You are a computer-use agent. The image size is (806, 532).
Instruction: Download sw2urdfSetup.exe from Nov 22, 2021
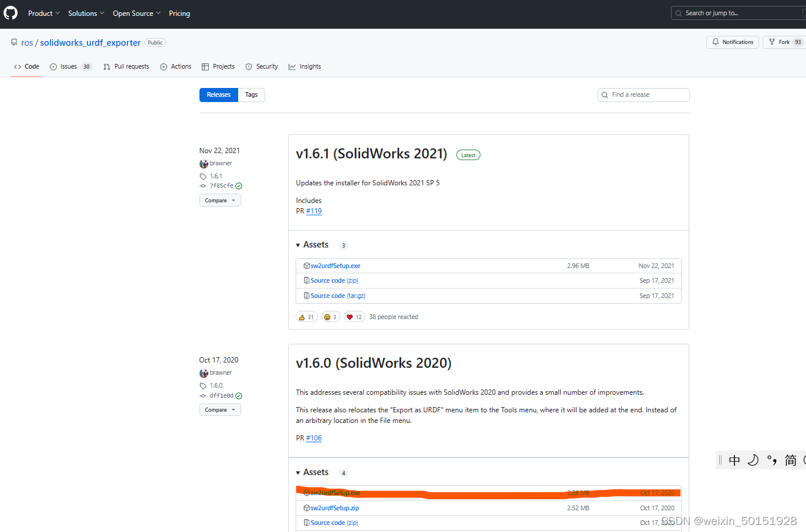click(336, 266)
